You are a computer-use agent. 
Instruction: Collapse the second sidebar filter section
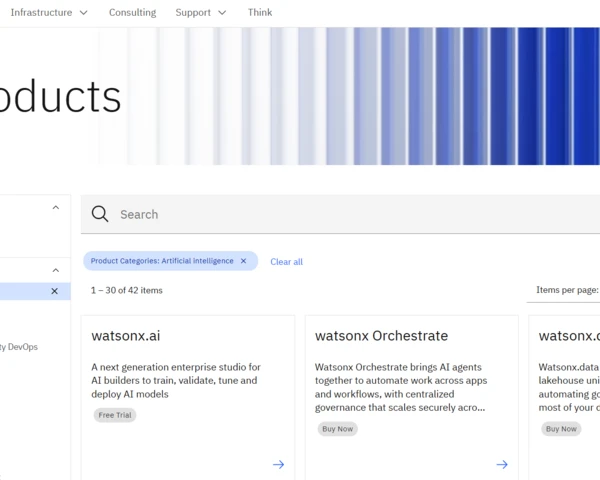(x=56, y=270)
